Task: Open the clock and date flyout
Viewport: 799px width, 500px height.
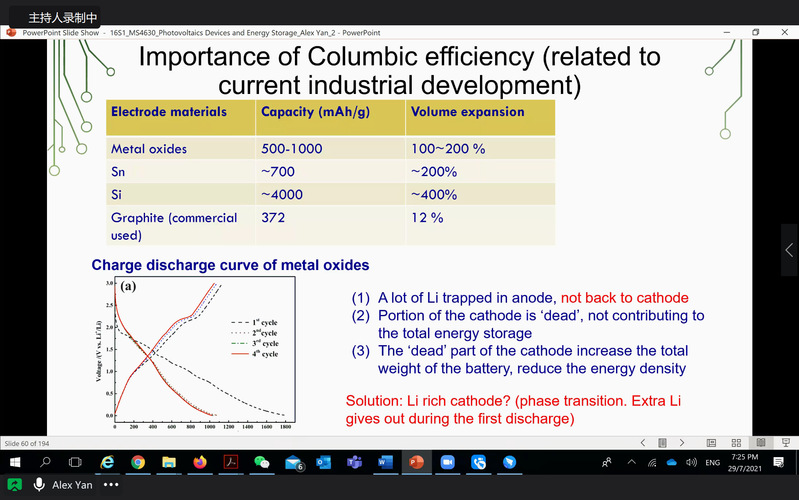Action: pos(744,462)
